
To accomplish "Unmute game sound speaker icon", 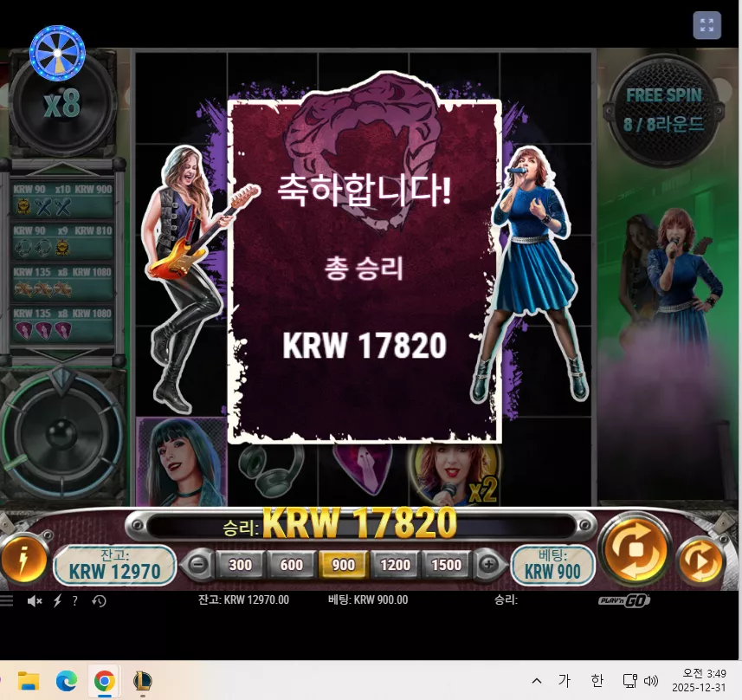I will (34, 601).
